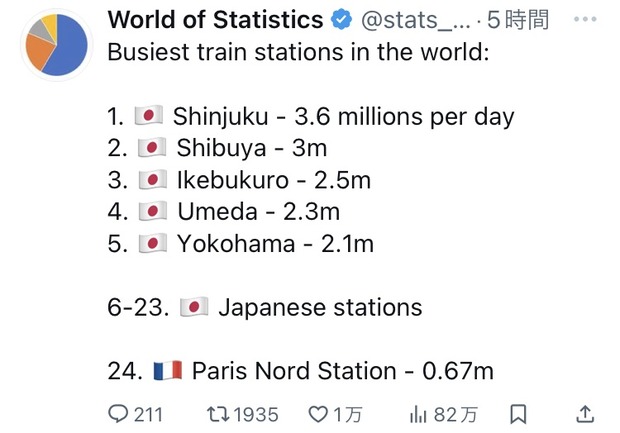620x433 pixels.
Task: Click the 1935 reposts count
Action: (256, 415)
